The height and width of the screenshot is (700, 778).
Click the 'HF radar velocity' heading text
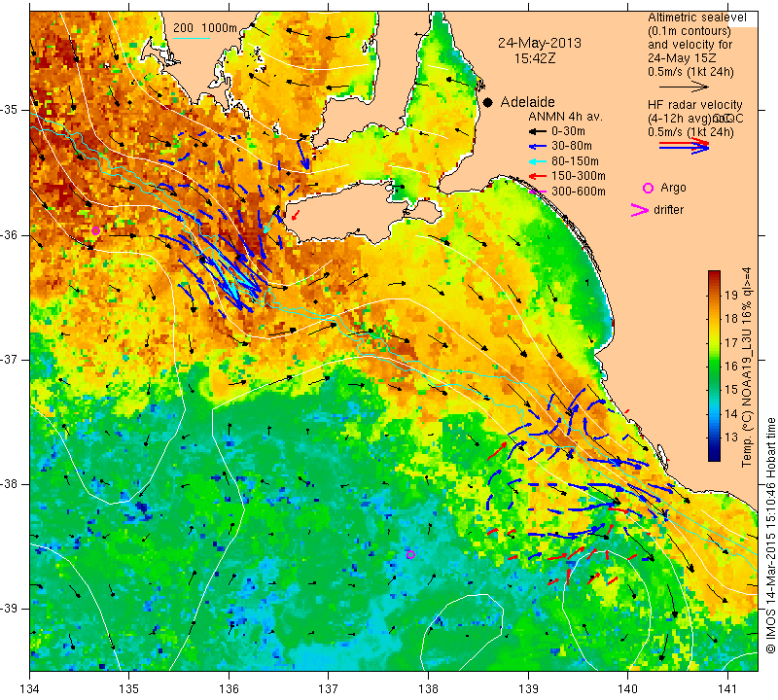pos(695,105)
